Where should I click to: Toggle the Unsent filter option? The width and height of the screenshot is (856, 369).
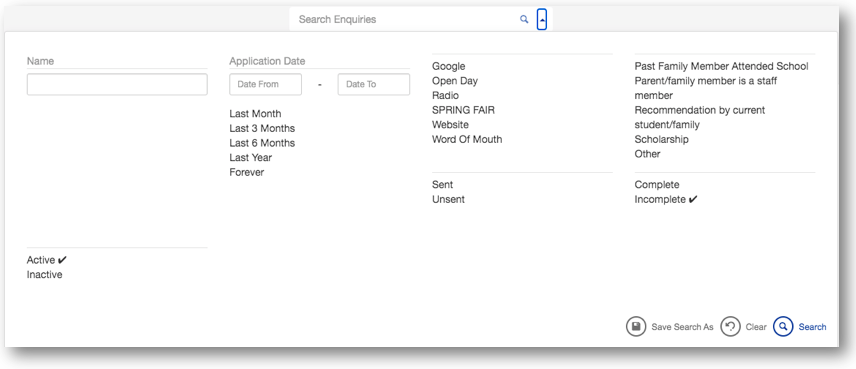[448, 199]
